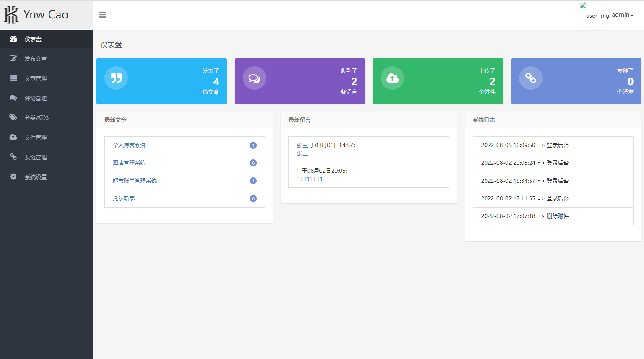Image resolution: width=644 pixels, height=359 pixels.
Task: Click the cloud upload icon on green card
Action: [392, 78]
